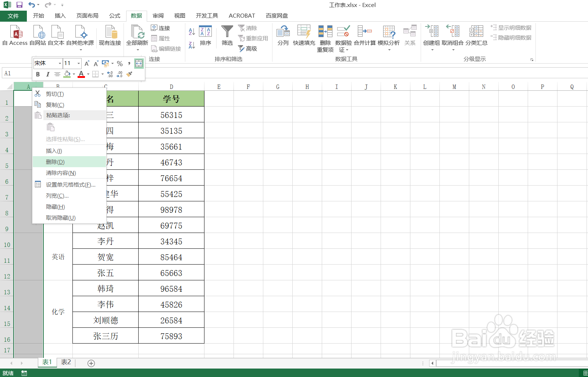
Task: Switch to 插入 ribbon tab
Action: point(60,15)
